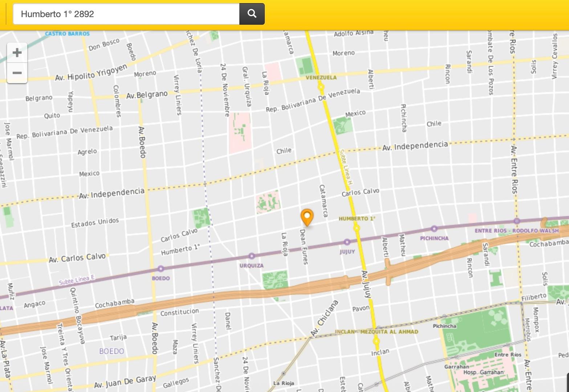Click the magnifying glass search button
The height and width of the screenshot is (392, 569).
tap(252, 14)
